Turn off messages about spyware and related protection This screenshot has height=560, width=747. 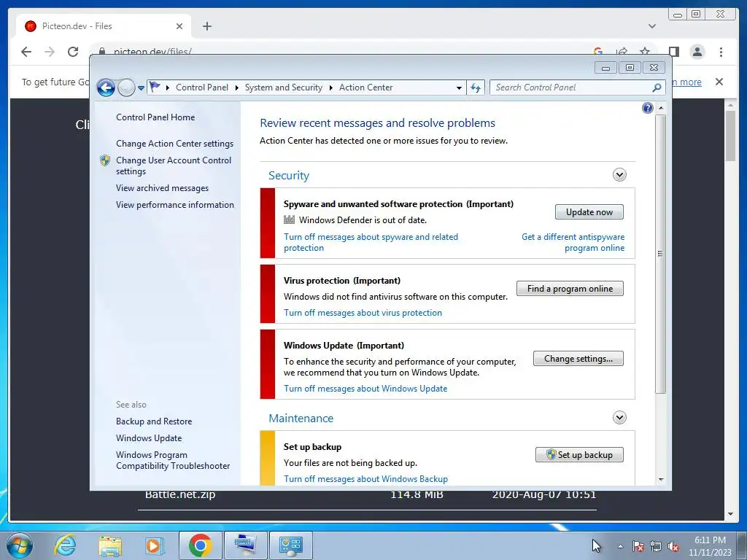click(x=371, y=242)
